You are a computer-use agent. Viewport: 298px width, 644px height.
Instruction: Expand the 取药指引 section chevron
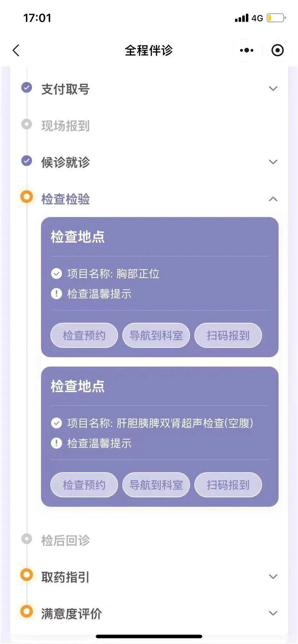pyautogui.click(x=273, y=577)
